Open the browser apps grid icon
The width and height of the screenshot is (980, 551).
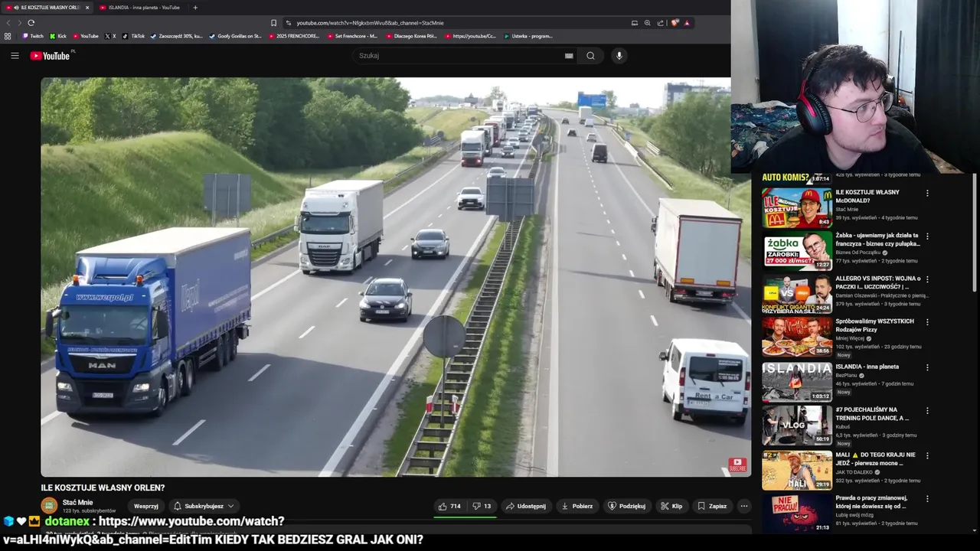point(8,36)
